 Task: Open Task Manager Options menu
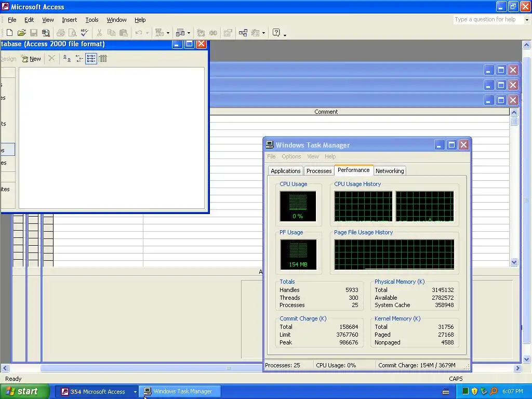point(291,156)
